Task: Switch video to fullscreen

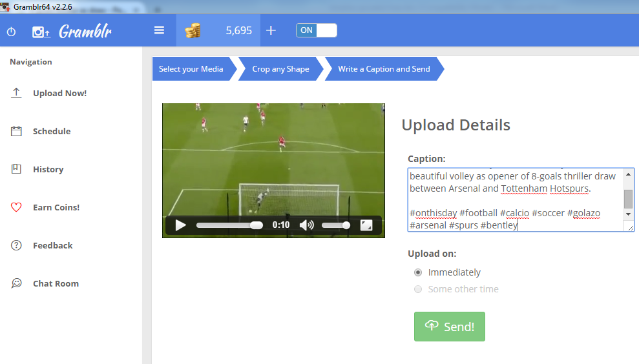Action: tap(366, 225)
